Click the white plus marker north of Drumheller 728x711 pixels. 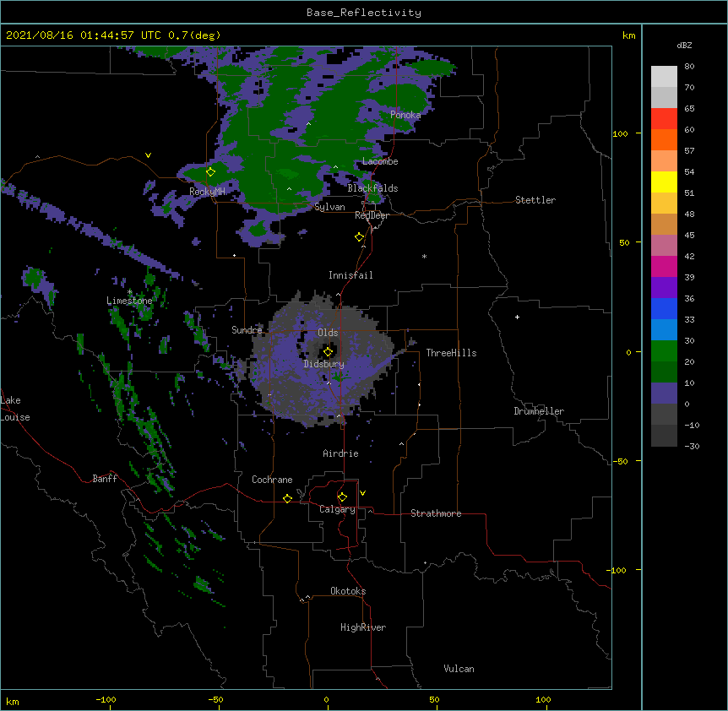(517, 317)
